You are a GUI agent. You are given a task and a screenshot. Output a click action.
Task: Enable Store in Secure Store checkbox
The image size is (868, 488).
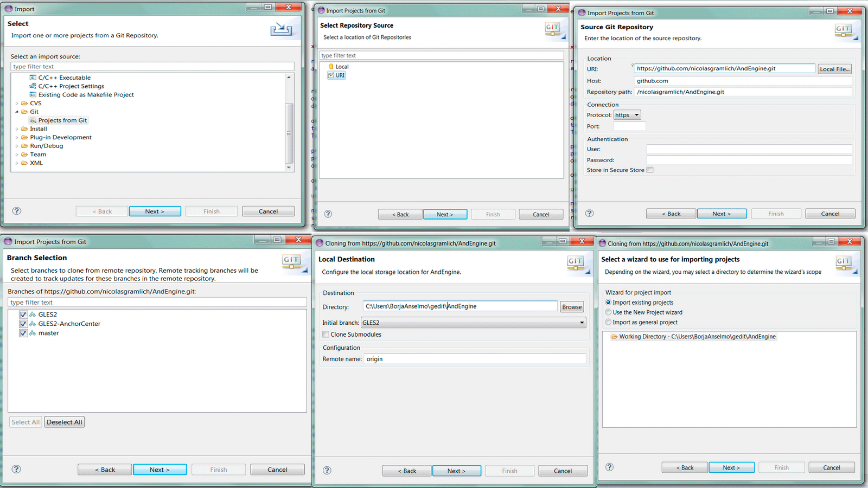(x=650, y=170)
